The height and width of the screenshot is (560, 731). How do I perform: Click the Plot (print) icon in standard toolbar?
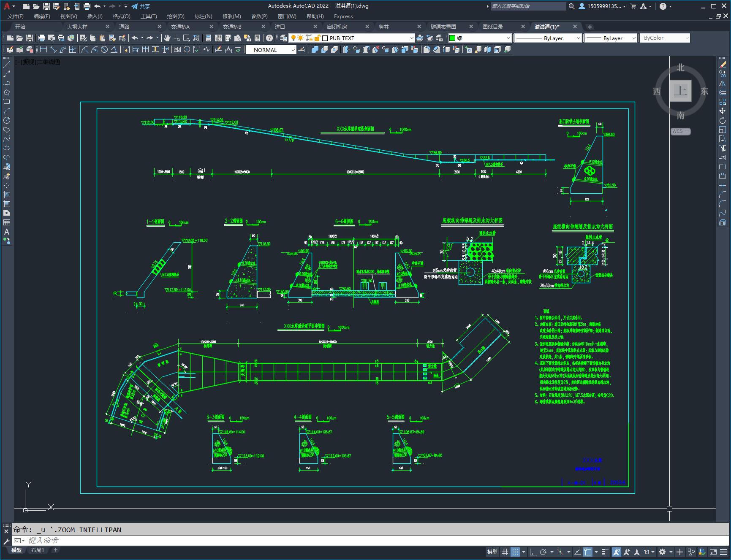[x=42, y=38]
